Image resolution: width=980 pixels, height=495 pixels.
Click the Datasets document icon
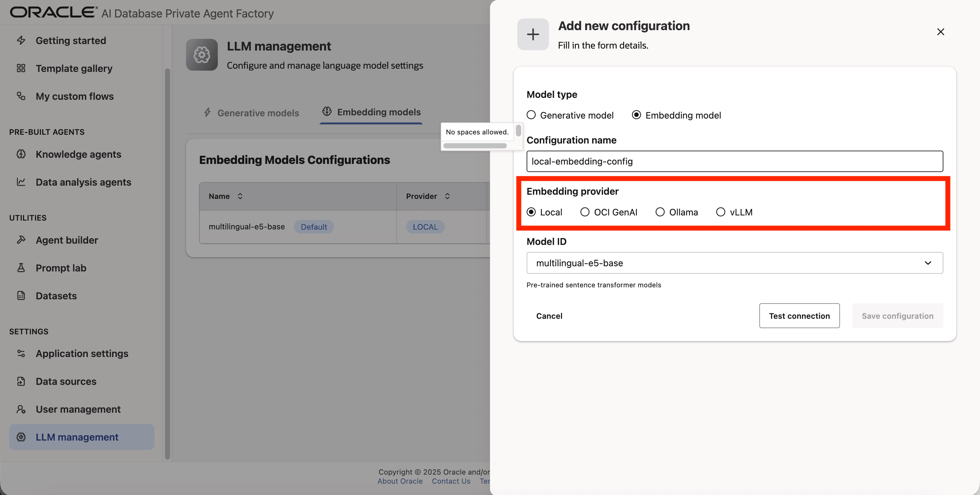point(21,296)
